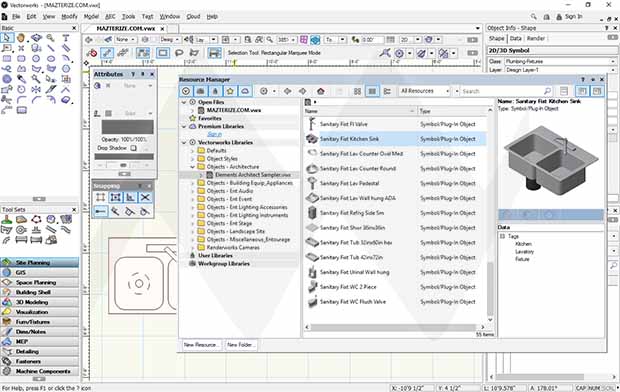Click the New Folder button
This screenshot has width=620, height=392.
[x=240, y=345]
